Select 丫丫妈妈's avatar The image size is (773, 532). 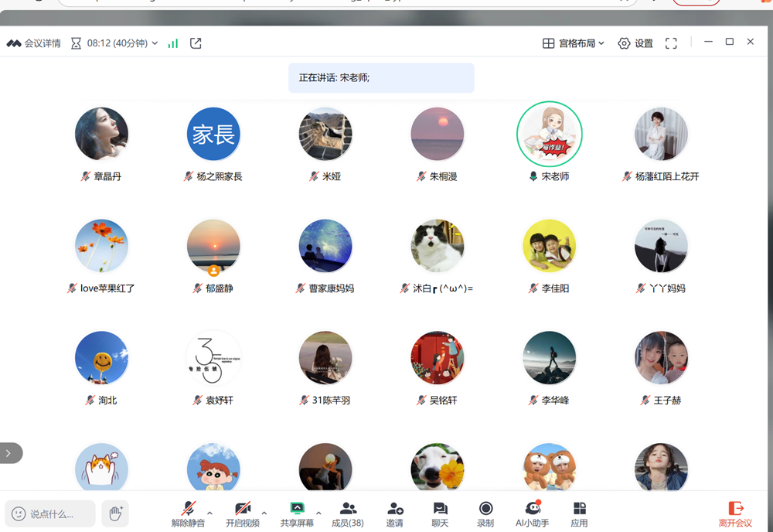point(661,246)
